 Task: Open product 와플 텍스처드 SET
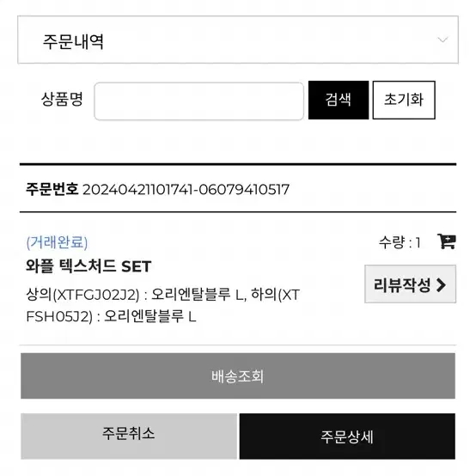88,266
